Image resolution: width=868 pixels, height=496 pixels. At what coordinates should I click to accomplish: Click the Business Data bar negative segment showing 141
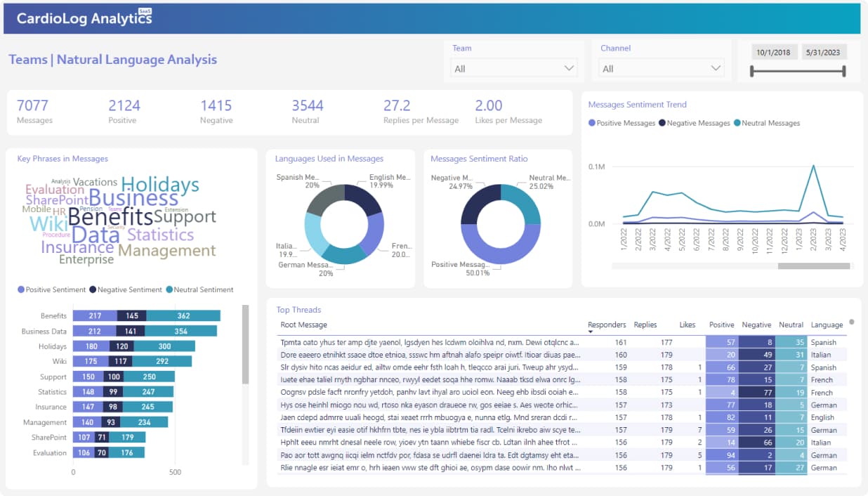click(x=131, y=331)
